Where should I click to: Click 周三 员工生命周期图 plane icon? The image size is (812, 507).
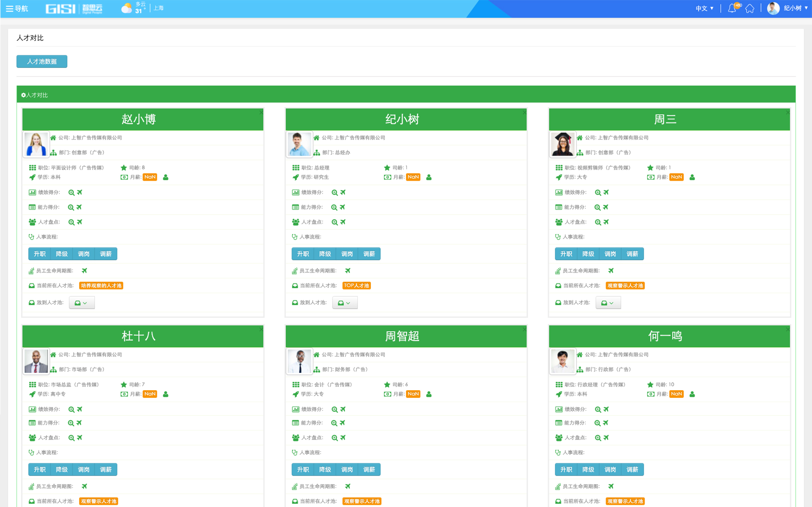611,271
